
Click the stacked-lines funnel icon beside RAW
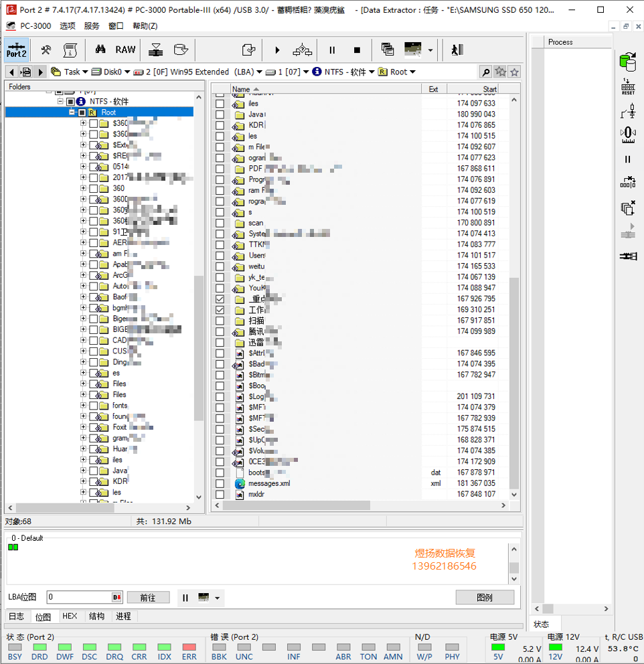(x=155, y=50)
